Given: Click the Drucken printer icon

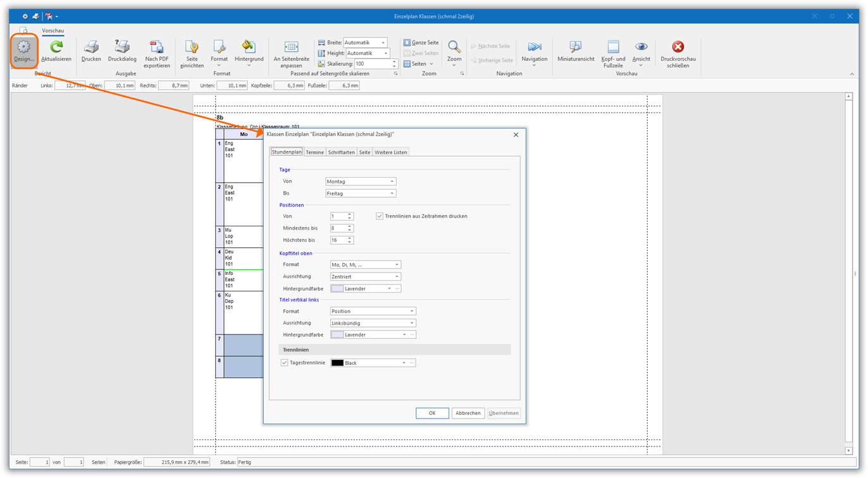Looking at the screenshot, I should click(x=91, y=47).
